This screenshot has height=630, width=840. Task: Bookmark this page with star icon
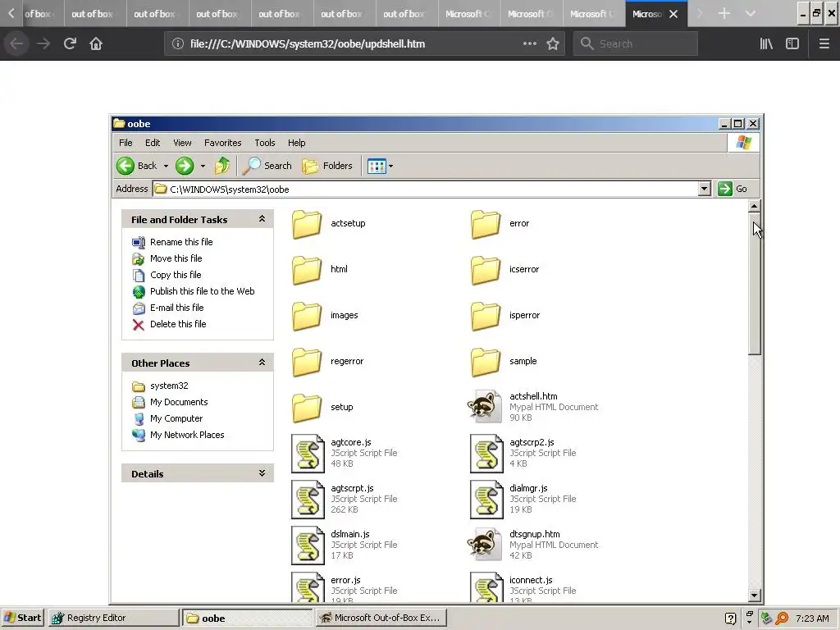(553, 43)
